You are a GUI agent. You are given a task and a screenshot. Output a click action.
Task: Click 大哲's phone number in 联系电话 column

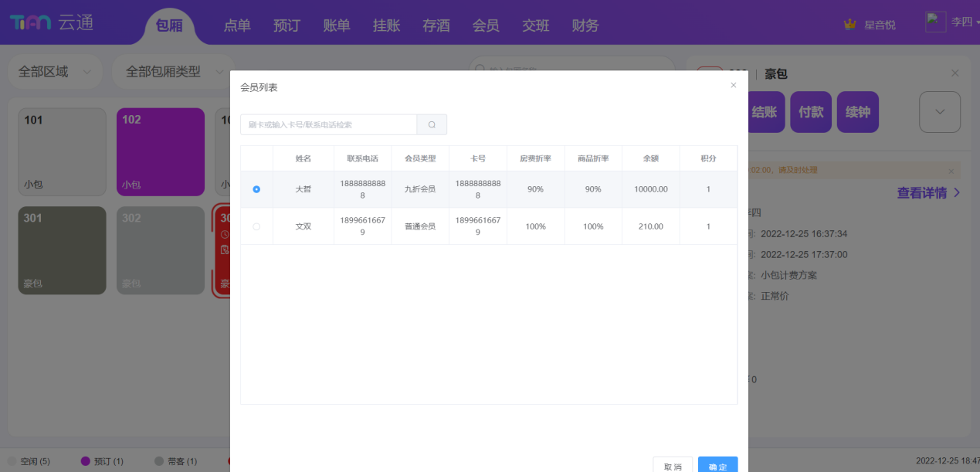click(x=363, y=189)
